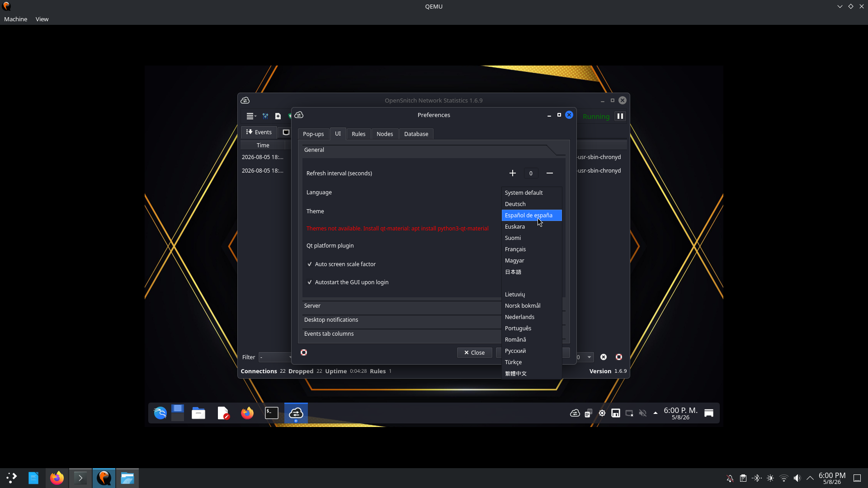Click the muted volume icon in guest panel
The height and width of the screenshot is (488, 868).
(643, 413)
